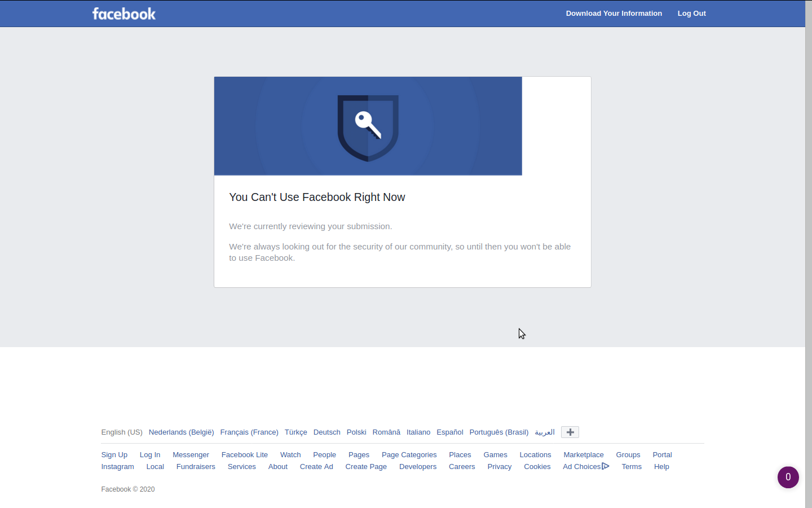Open the Services footer link
Screen dimensions: 812x508
click(242, 467)
